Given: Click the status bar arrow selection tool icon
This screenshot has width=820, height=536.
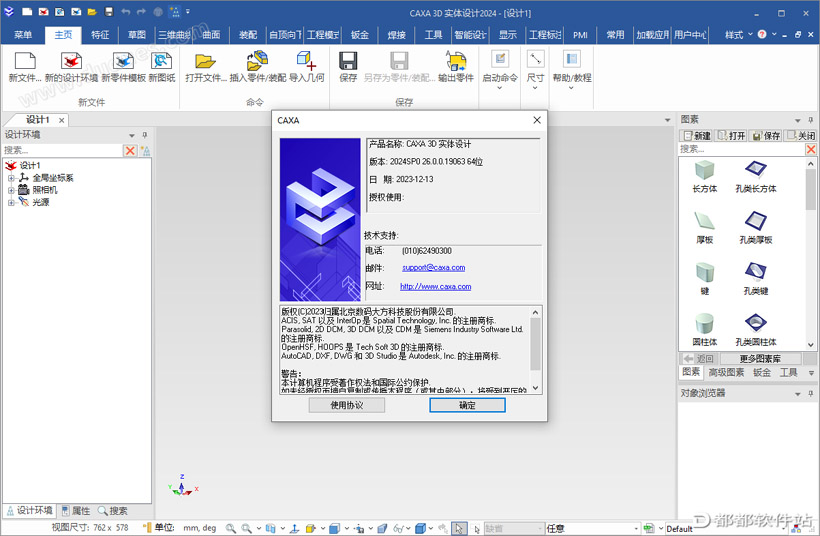Looking at the screenshot, I should (459, 529).
